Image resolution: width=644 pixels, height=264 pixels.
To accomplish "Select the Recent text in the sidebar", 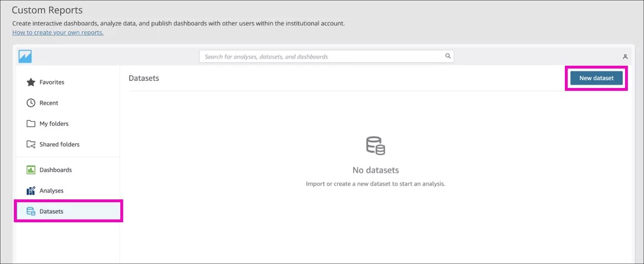I will 49,103.
